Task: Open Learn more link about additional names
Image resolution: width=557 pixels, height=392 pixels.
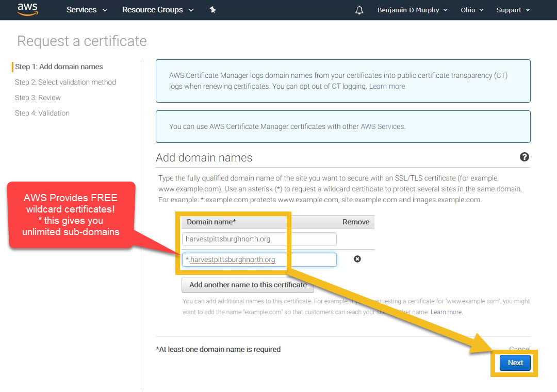Action: click(446, 312)
